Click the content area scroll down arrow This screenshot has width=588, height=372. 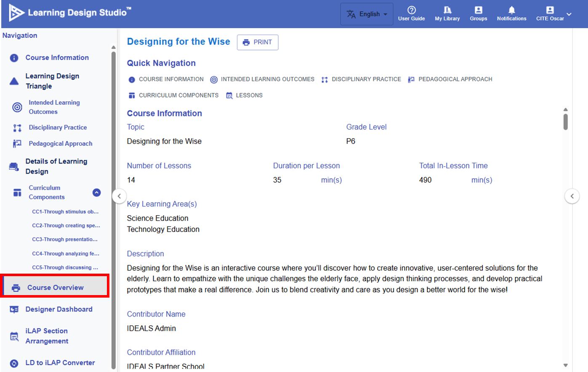pos(565,365)
